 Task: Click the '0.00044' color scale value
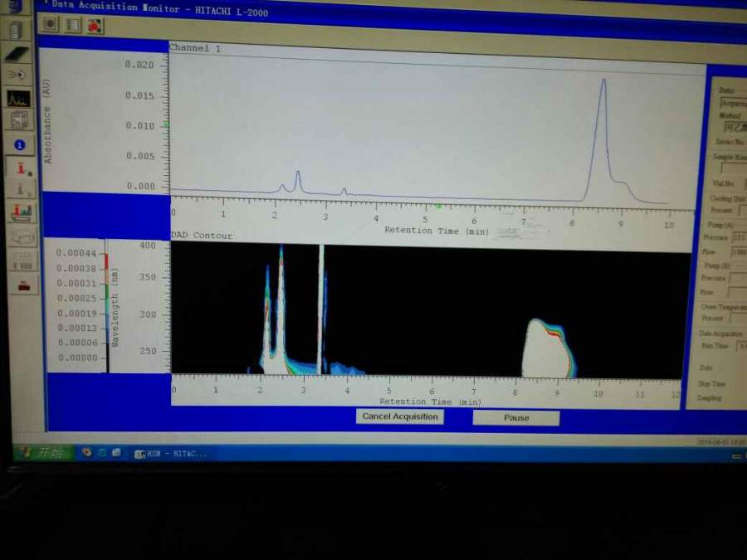pos(76,253)
